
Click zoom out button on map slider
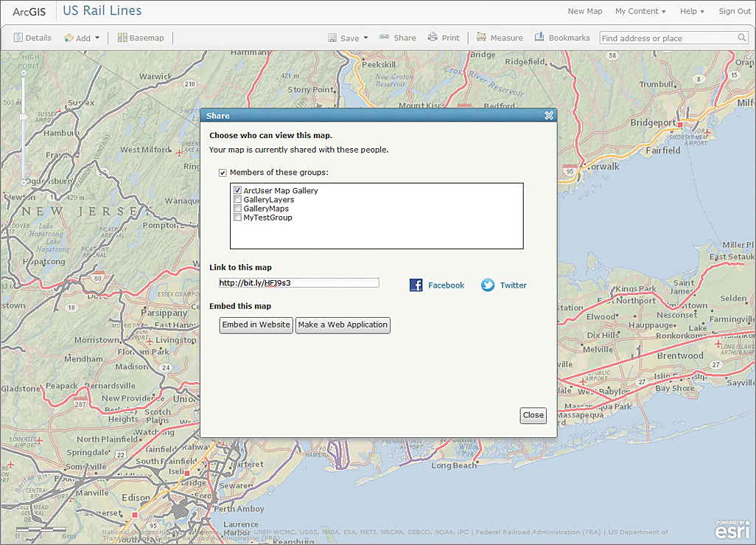pos(24,182)
